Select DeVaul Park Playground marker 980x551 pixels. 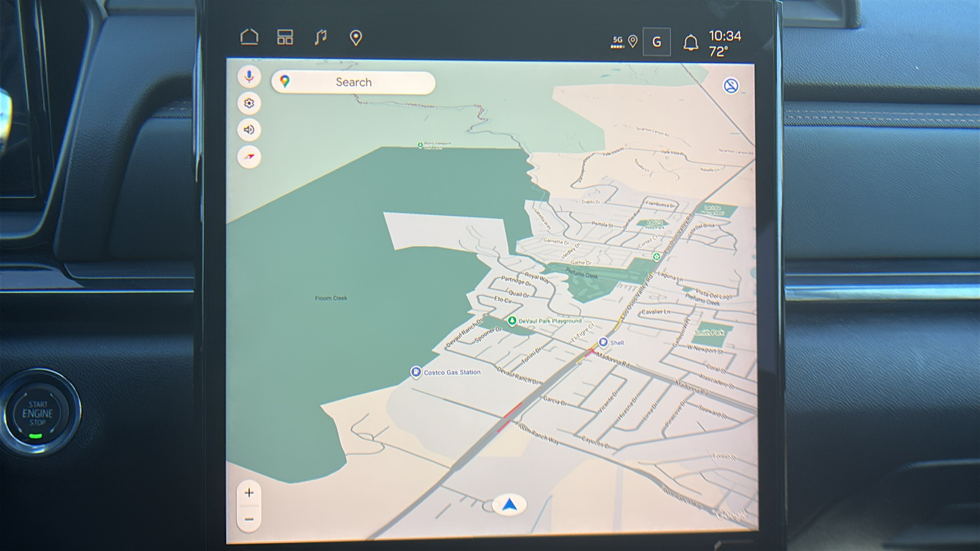click(512, 321)
